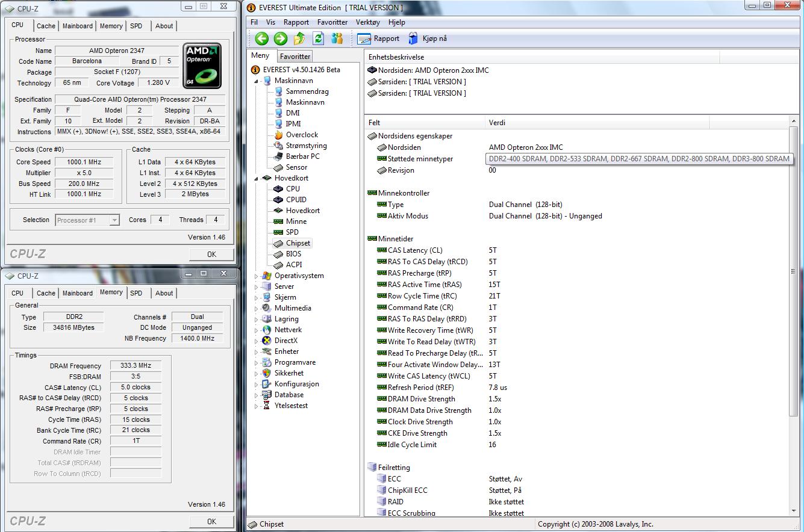The image size is (804, 532).
Task: Click the green Back arrow in EVEREST toolbar
Action: coord(261,39)
